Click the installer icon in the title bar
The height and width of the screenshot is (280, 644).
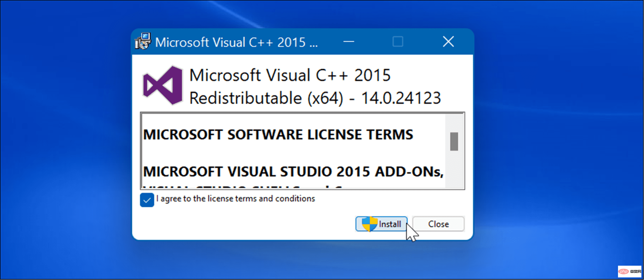click(x=143, y=41)
